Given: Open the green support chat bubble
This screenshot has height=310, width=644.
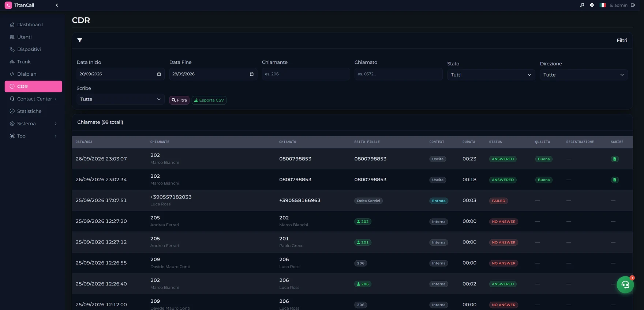Looking at the screenshot, I should click(625, 285).
